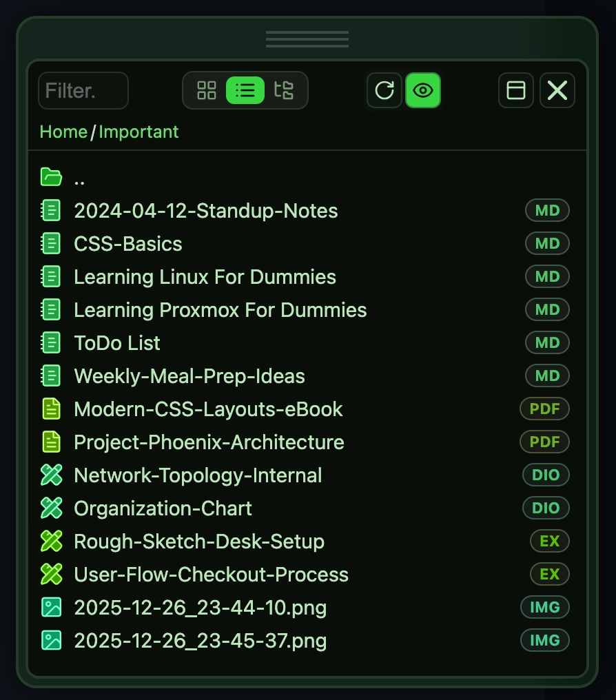Click diagram icon beside Network-Topology-Internal
Image resolution: width=616 pixels, height=700 pixels.
52,475
